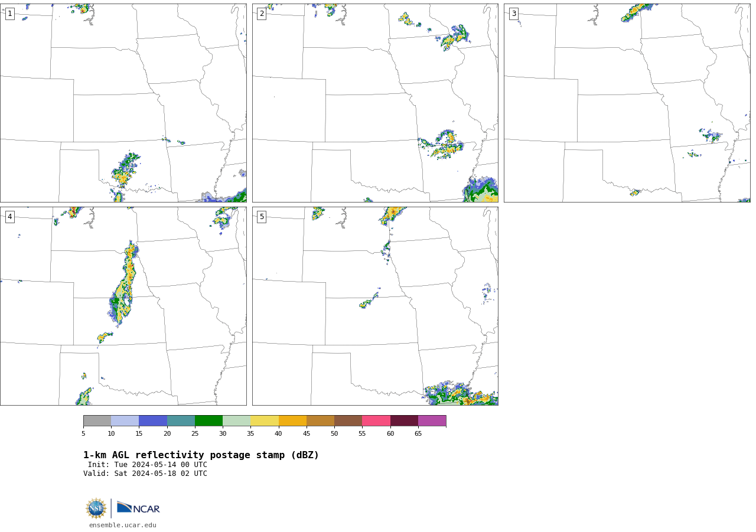Click the 1-km AGL reflectivity title
This screenshot has height=532, width=756.
pos(201,455)
